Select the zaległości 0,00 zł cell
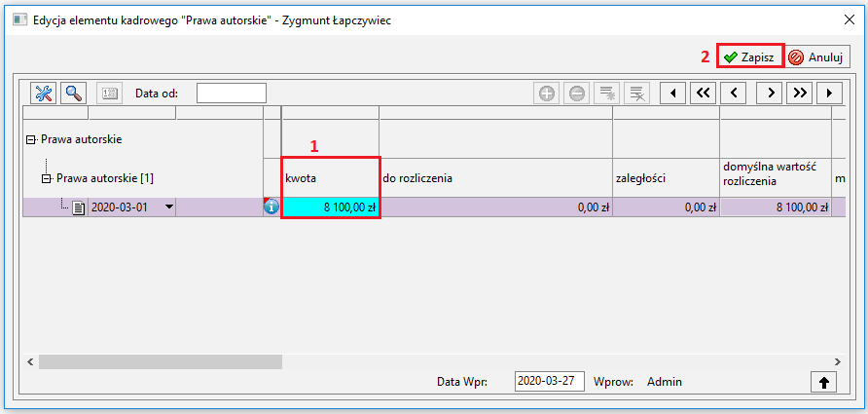Image resolution: width=868 pixels, height=414 pixels. (666, 207)
